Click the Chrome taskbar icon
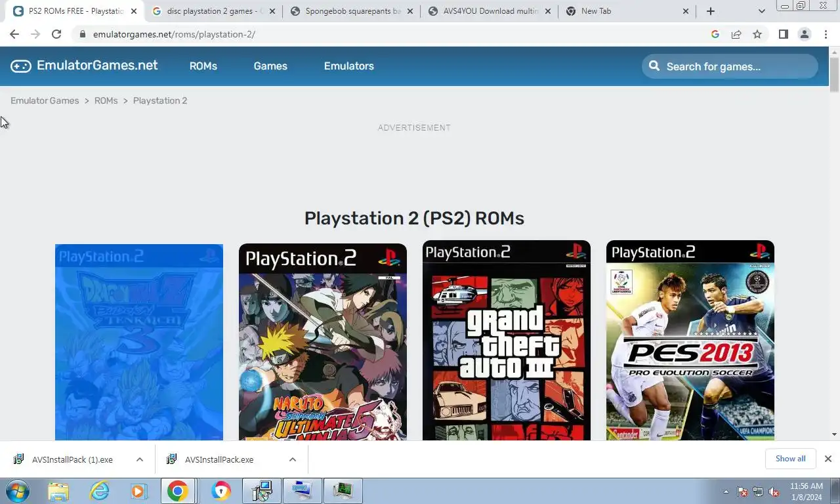The width and height of the screenshot is (840, 504). [177, 491]
